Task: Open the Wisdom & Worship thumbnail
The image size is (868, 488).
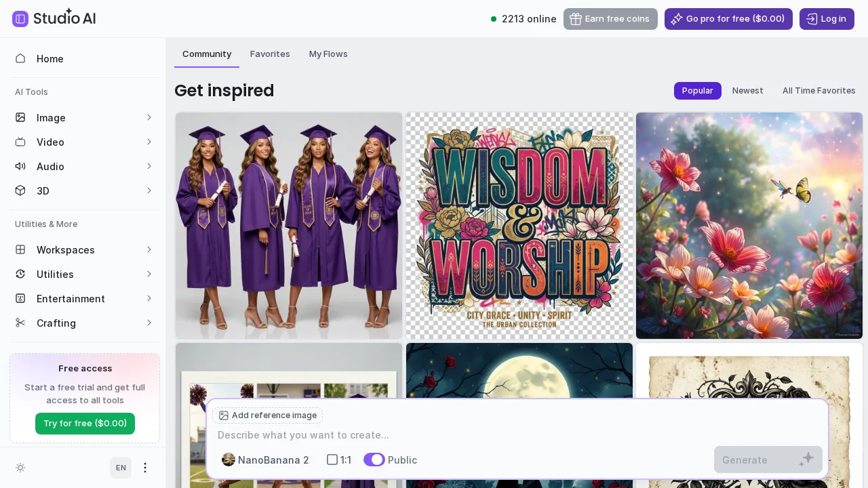Action: (x=519, y=225)
